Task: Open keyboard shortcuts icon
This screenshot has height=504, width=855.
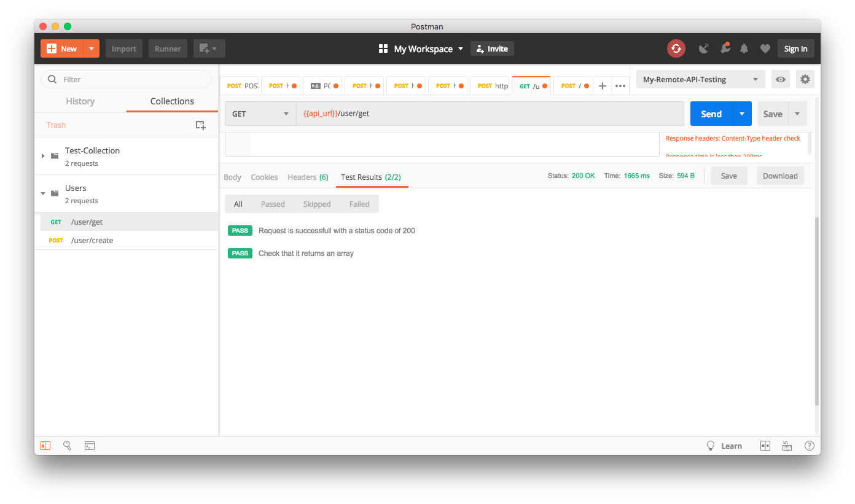Action: [x=787, y=446]
